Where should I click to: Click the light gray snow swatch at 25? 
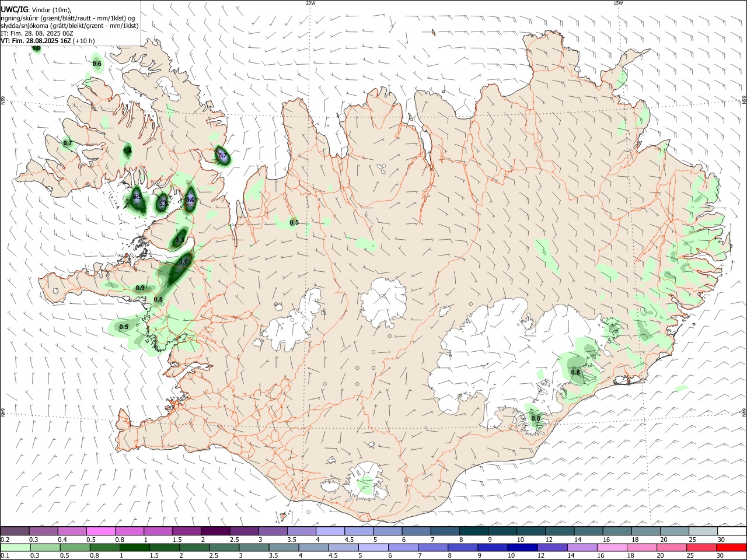click(703, 531)
